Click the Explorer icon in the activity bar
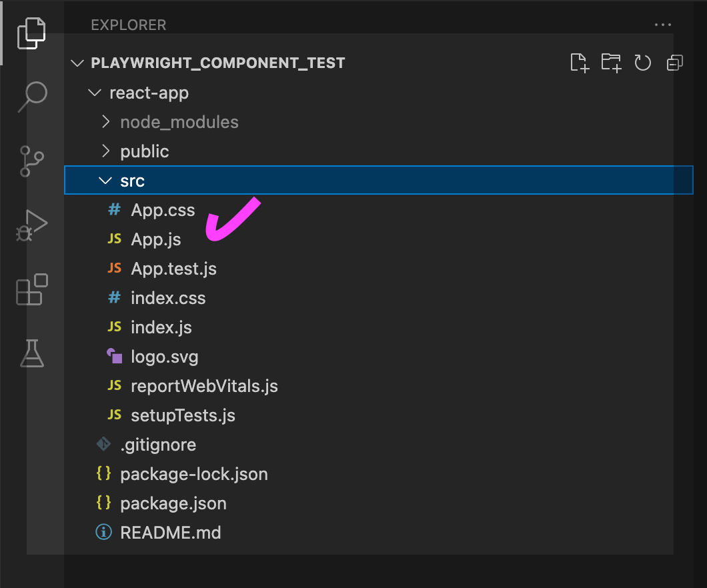 click(31, 32)
